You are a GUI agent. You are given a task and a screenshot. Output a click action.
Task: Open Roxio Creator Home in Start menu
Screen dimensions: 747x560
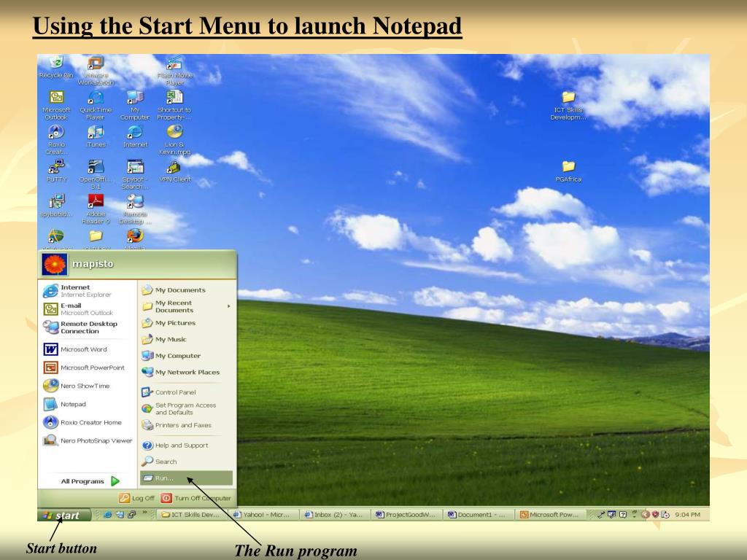tap(86, 422)
